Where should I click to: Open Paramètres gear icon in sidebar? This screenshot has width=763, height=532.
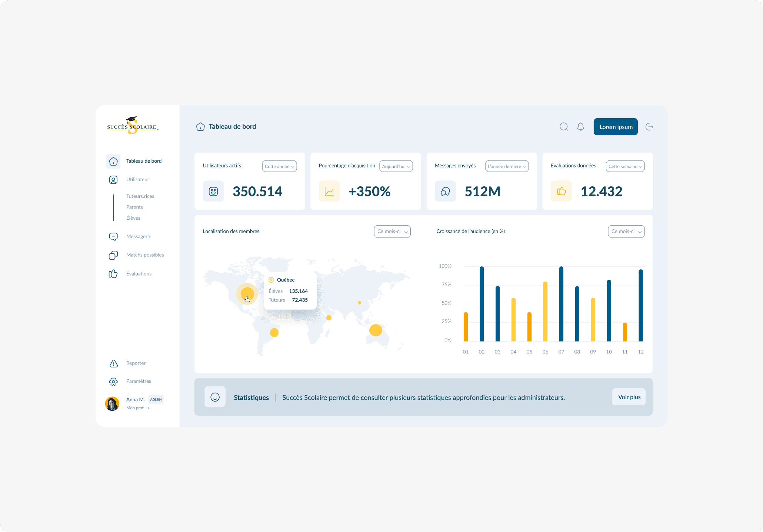point(113,381)
